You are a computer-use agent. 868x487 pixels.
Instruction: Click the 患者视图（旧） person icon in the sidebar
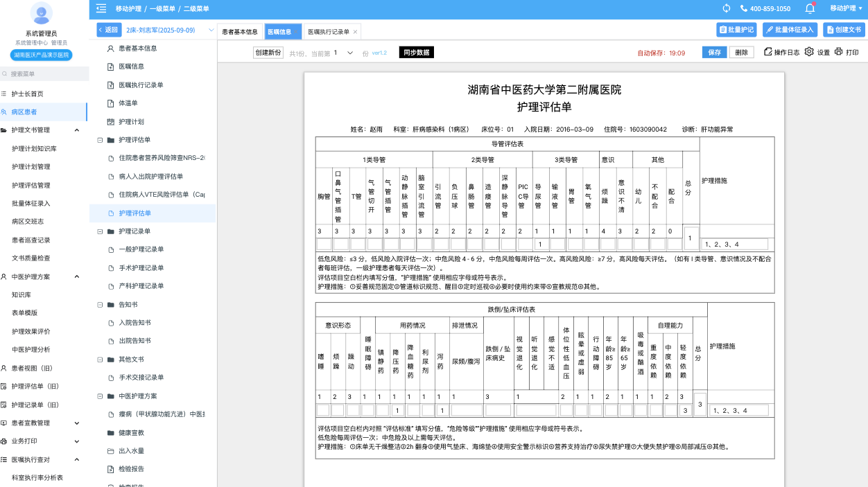click(4, 368)
